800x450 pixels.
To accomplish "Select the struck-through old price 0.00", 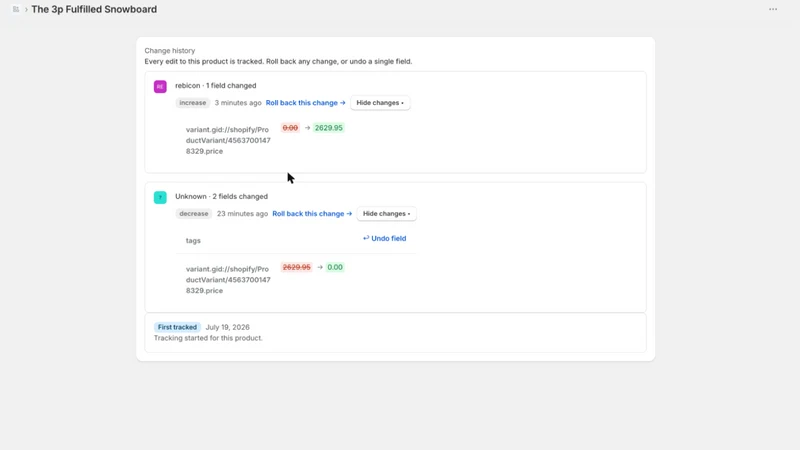I will pos(290,128).
